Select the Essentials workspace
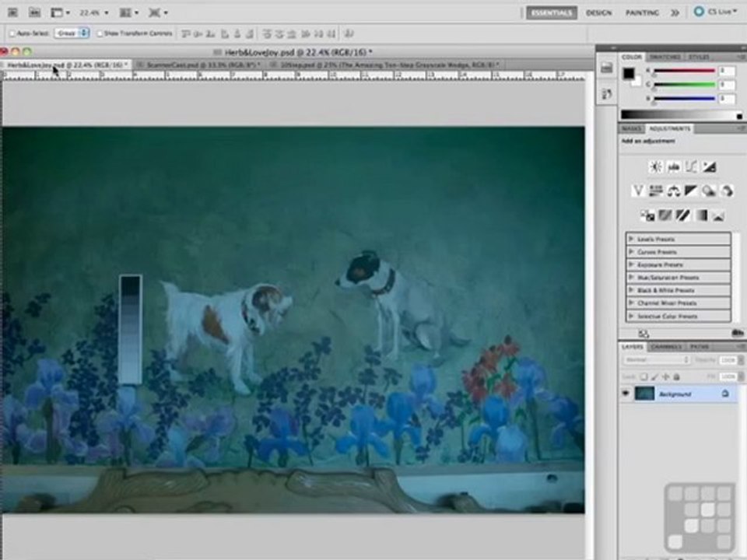 [551, 13]
